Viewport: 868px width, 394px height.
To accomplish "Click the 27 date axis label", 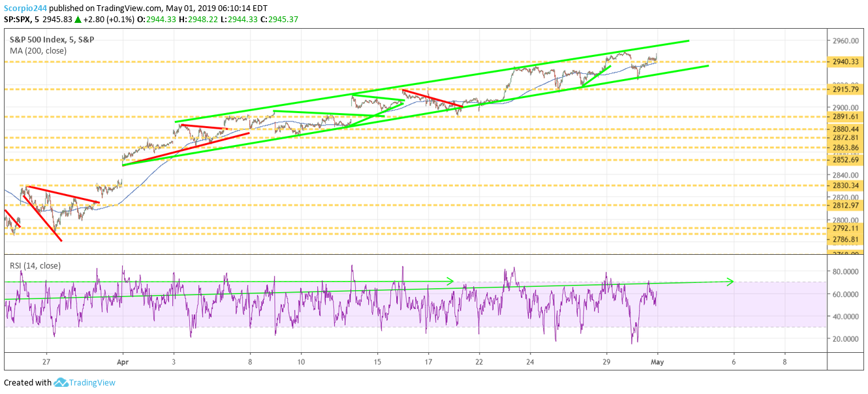I will click(x=46, y=361).
